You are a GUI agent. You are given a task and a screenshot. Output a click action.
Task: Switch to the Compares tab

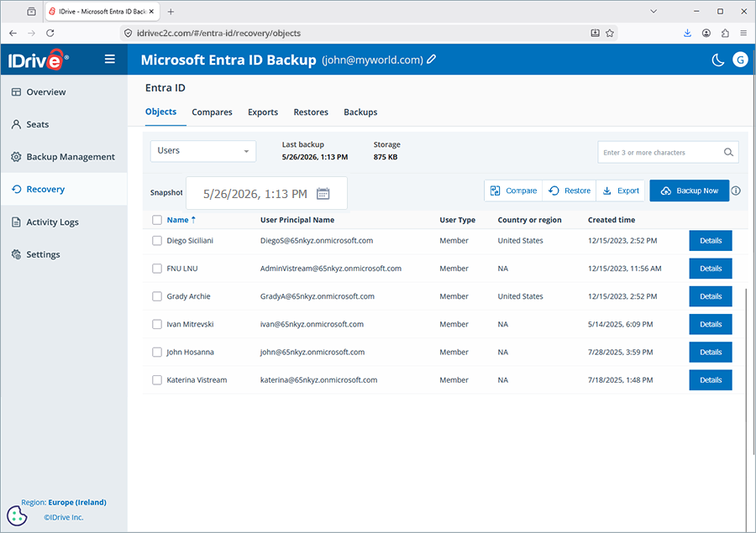[212, 112]
